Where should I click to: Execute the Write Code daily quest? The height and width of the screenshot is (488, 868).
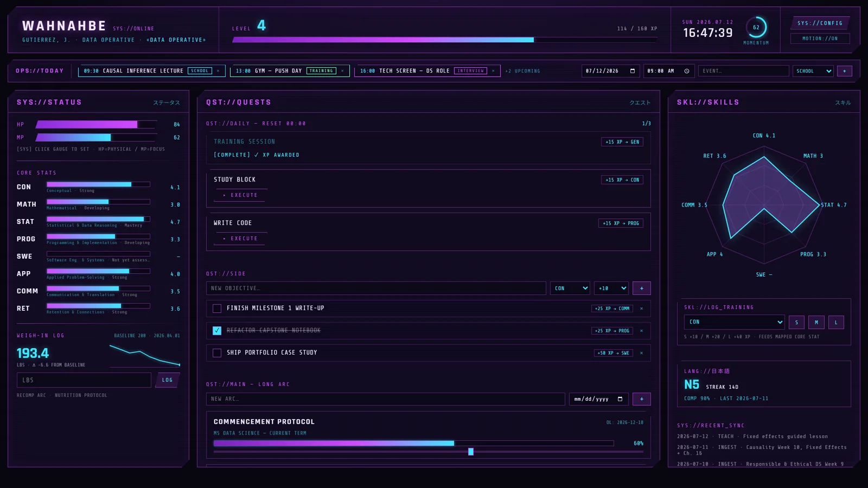[240, 239]
